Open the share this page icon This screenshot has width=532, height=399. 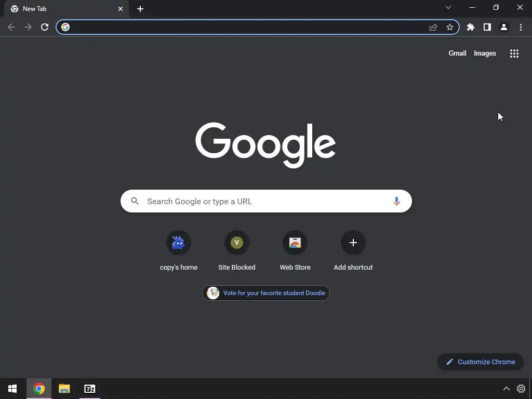[x=433, y=27]
